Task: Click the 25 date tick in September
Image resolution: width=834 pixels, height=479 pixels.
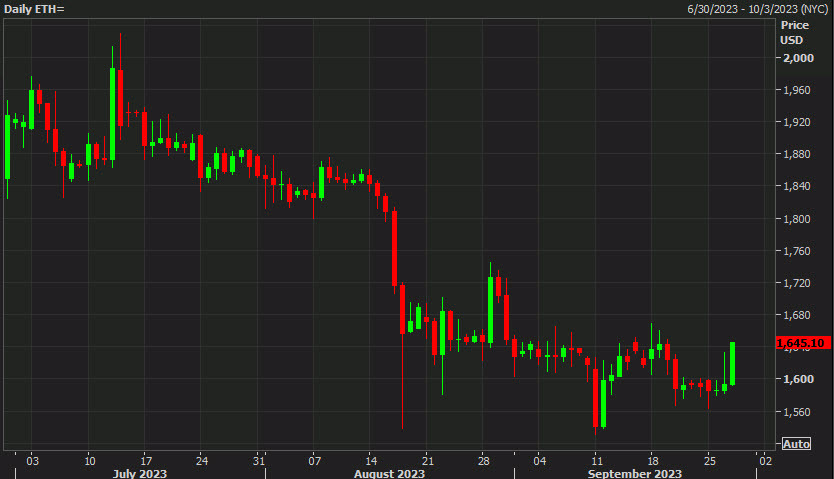Action: [x=708, y=461]
